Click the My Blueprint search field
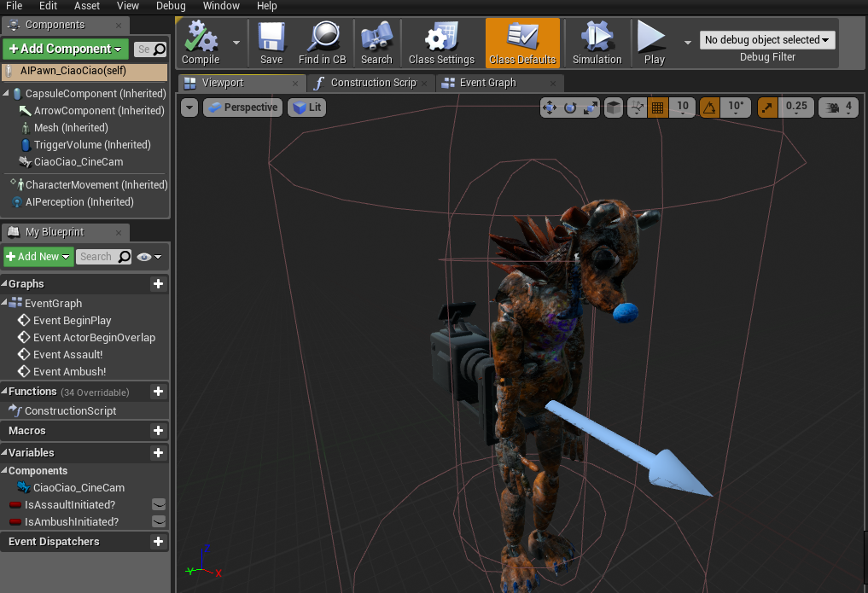The height and width of the screenshot is (593, 868). click(96, 257)
